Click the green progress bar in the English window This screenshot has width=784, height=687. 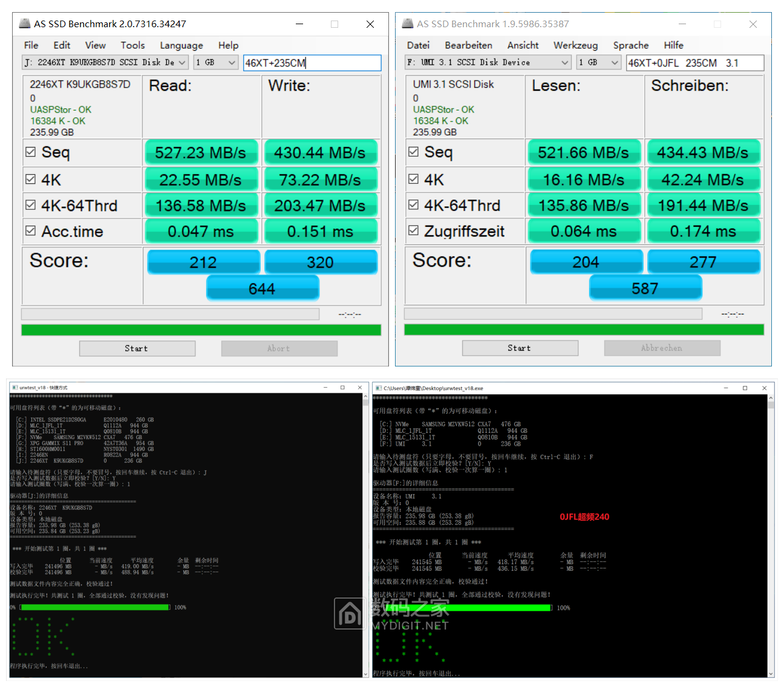coord(201,330)
